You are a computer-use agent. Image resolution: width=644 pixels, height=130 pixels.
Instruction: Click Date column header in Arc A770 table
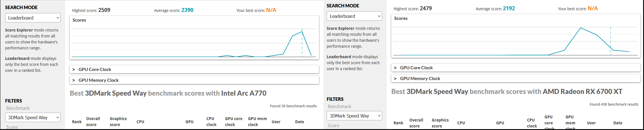pos(299,122)
